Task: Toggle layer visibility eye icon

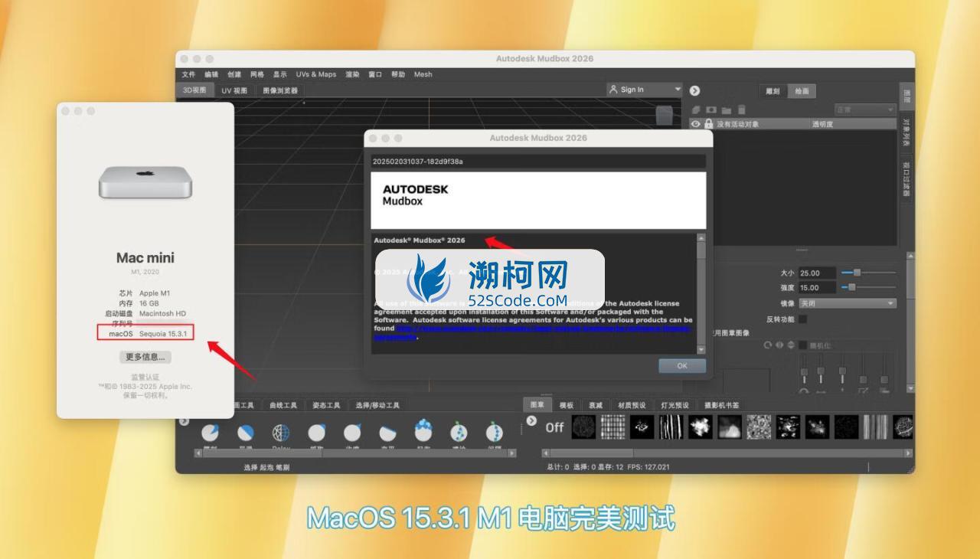Action: [696, 124]
